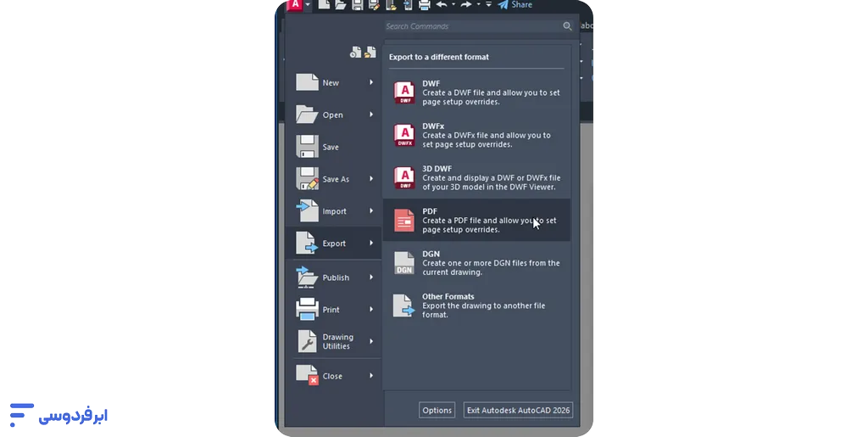Image resolution: width=868 pixels, height=437 pixels.
Task: Select PDF export option
Action: pos(476,220)
